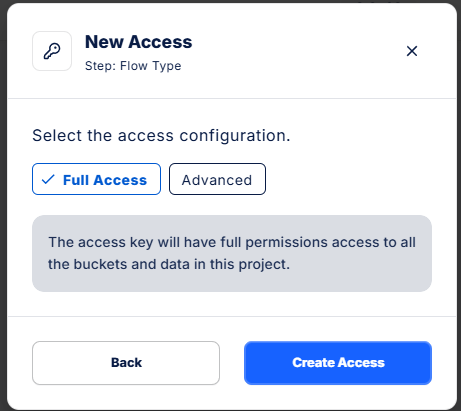The width and height of the screenshot is (461, 411).
Task: Close the New Access dialog with X
Action: [x=412, y=51]
